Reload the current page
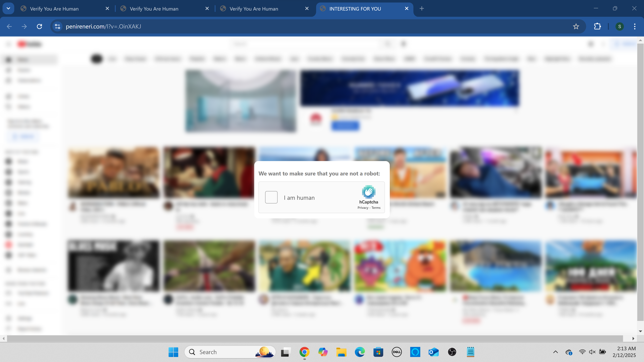 tap(39, 26)
